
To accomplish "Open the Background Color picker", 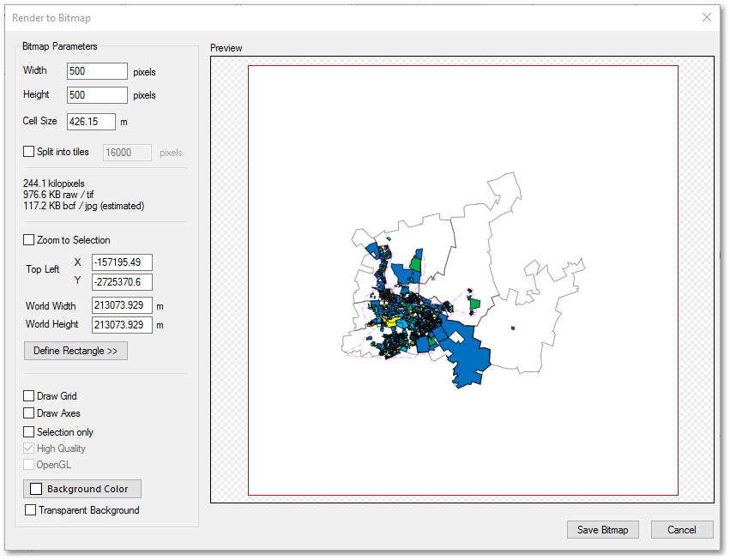I will tap(82, 489).
